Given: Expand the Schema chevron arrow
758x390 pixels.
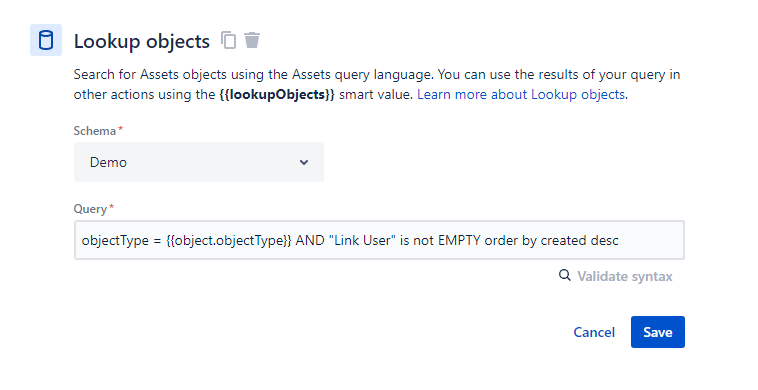Looking at the screenshot, I should [304, 162].
